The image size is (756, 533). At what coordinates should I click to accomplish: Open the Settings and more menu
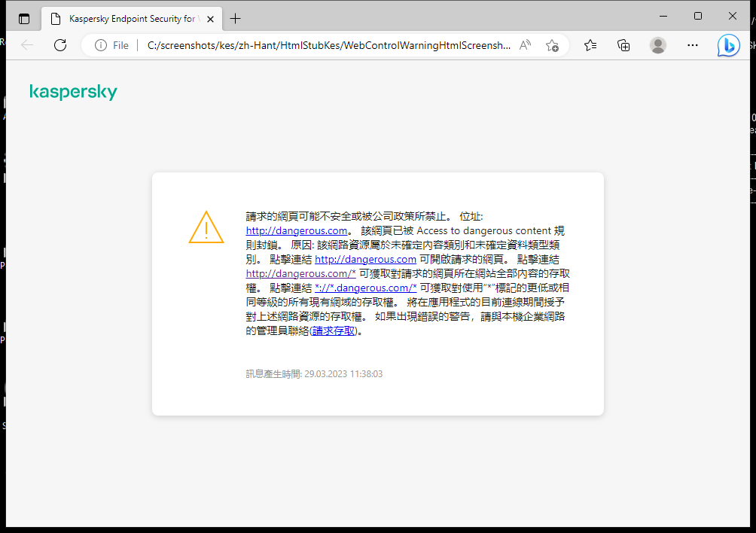pyautogui.click(x=692, y=45)
